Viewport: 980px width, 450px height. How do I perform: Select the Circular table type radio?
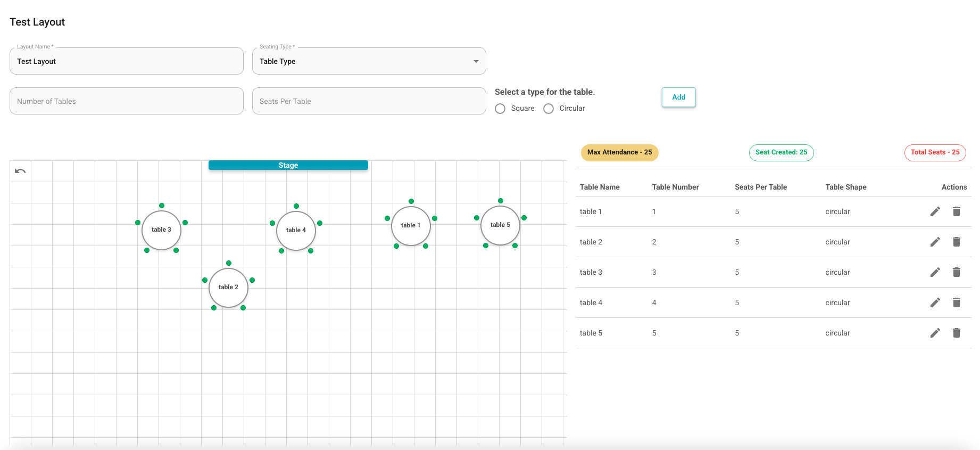click(x=549, y=109)
